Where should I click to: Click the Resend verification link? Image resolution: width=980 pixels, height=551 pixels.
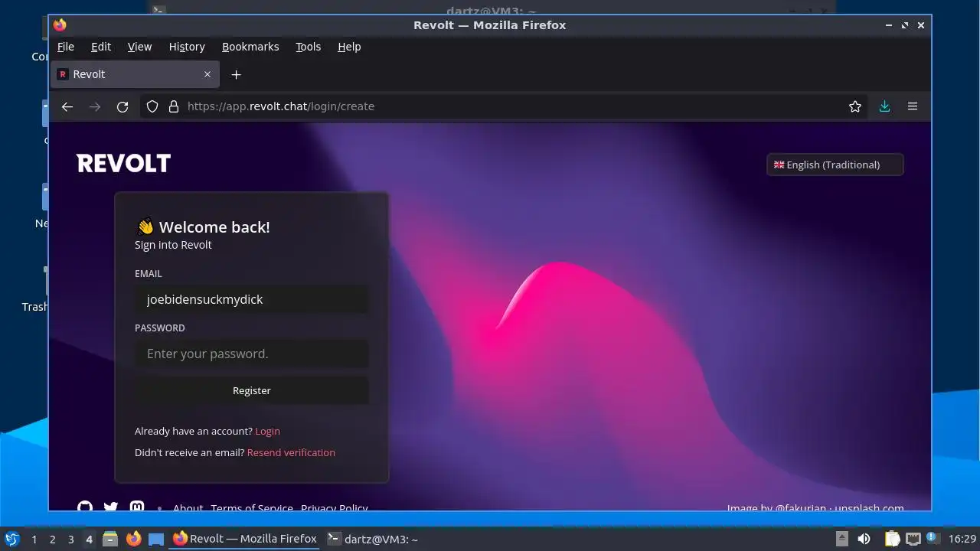pos(291,452)
